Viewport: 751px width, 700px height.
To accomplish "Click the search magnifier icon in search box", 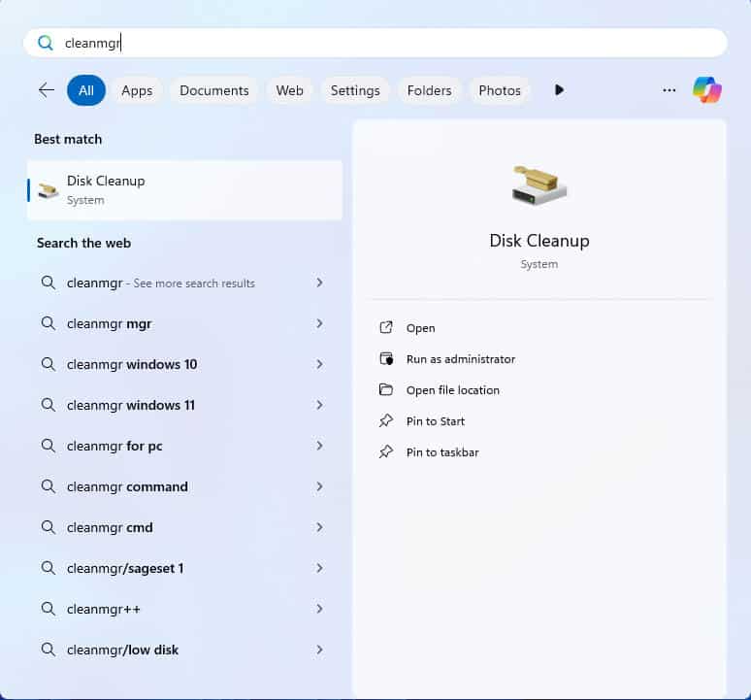I will [x=46, y=43].
